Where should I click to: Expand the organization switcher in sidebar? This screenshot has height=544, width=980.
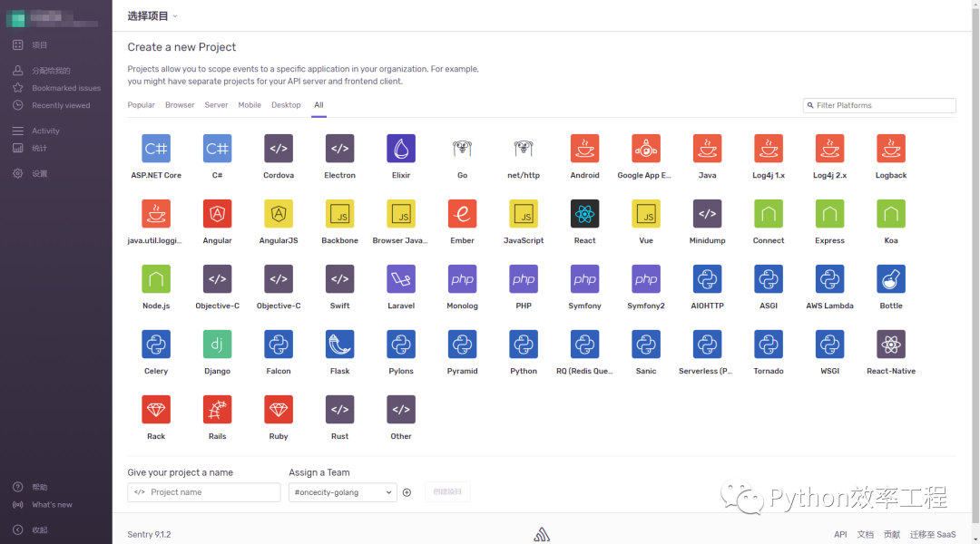click(x=54, y=19)
